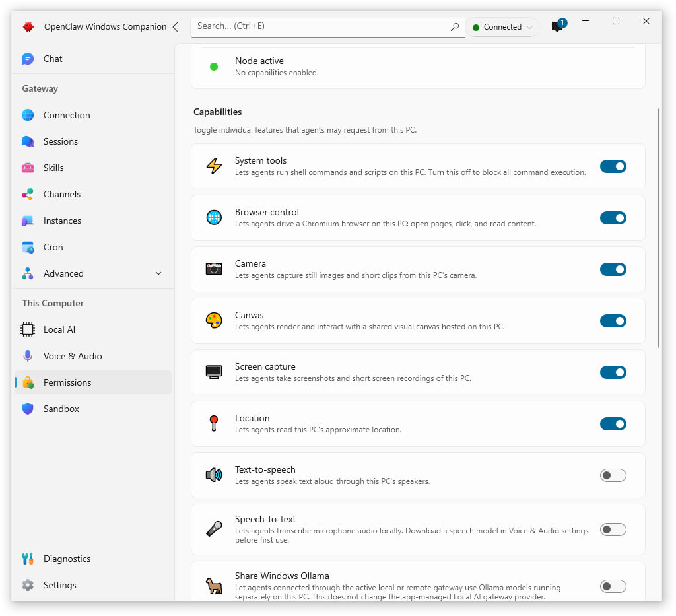Focus the Search (Ctrl+E) field
Screen dimensions: 676x616
[x=327, y=26]
